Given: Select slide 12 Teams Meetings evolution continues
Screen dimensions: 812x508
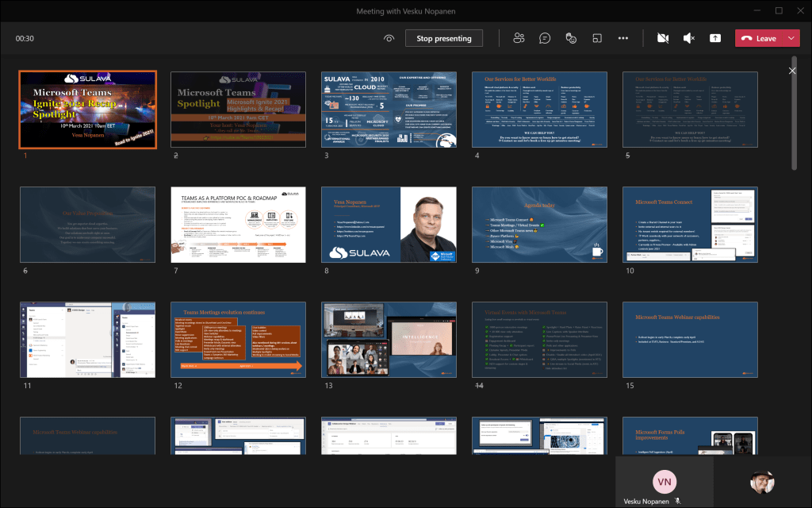Looking at the screenshot, I should (x=238, y=339).
